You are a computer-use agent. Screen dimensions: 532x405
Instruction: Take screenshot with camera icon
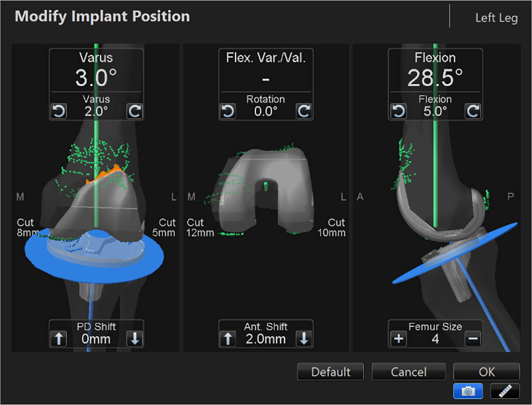[x=468, y=391]
